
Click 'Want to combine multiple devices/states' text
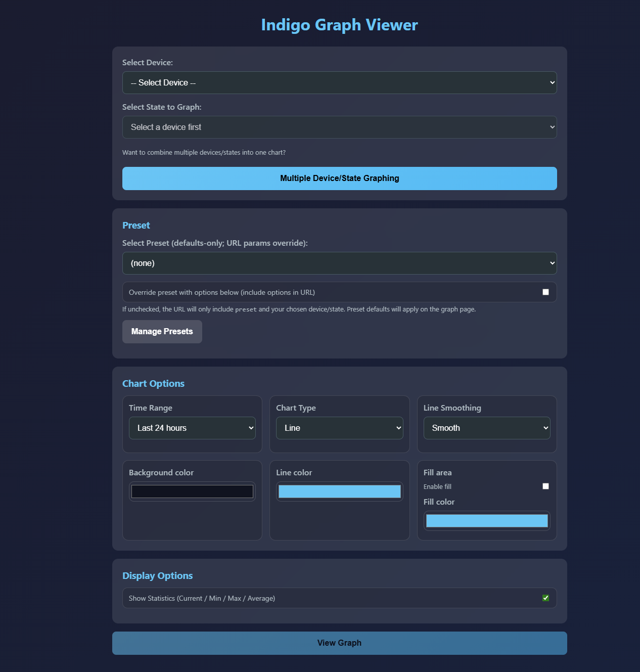point(204,152)
